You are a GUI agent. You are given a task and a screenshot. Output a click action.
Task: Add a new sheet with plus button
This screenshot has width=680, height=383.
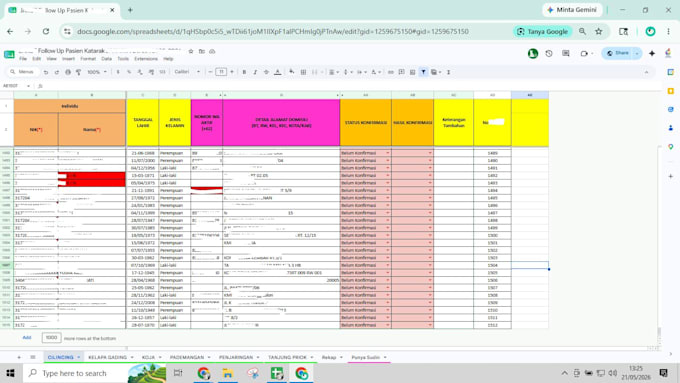(19, 357)
